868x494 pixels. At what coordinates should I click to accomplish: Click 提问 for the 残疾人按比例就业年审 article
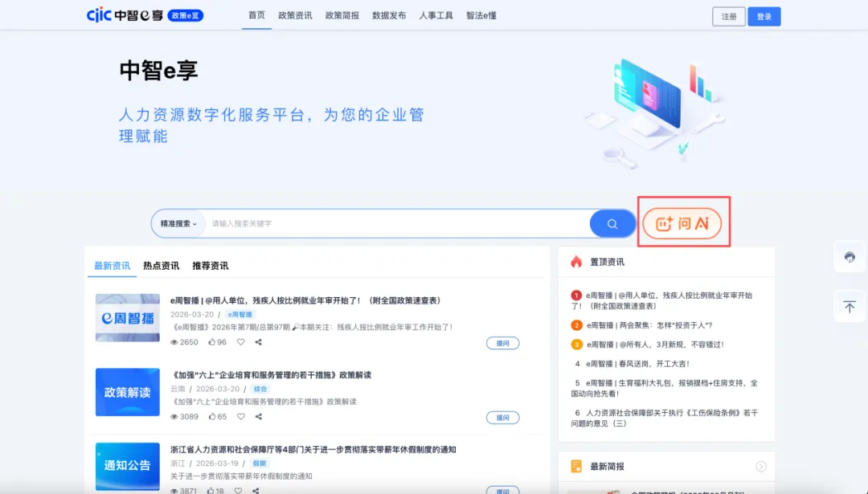click(502, 343)
